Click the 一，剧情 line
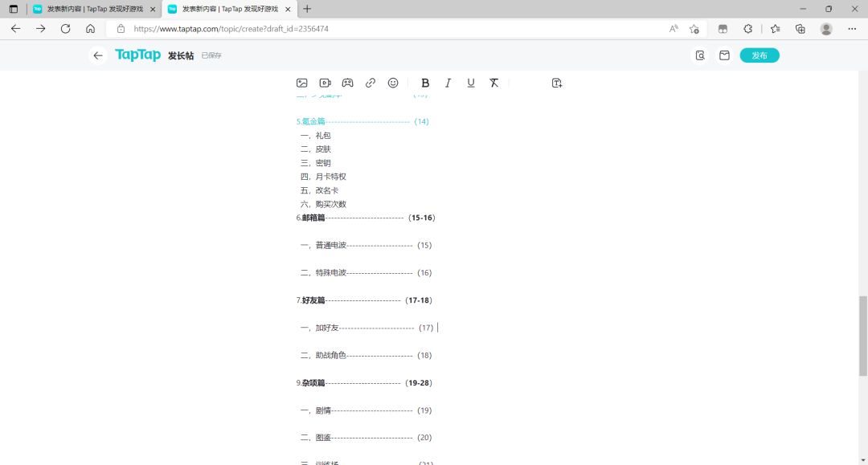The image size is (868, 465). coord(366,410)
